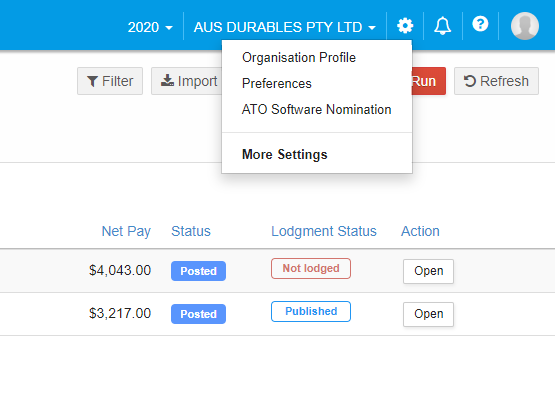This screenshot has height=398, width=555.
Task: Click the Published status badge
Action: pos(311,311)
